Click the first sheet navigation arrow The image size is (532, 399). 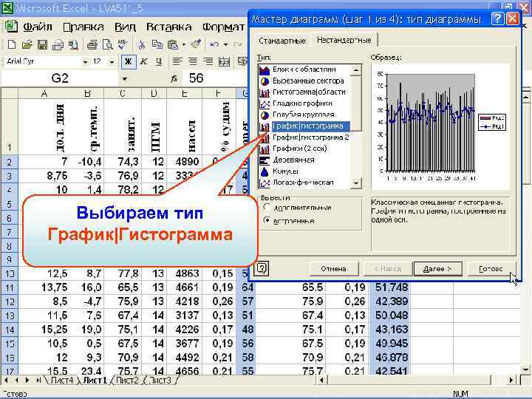pyautogui.click(x=6, y=381)
